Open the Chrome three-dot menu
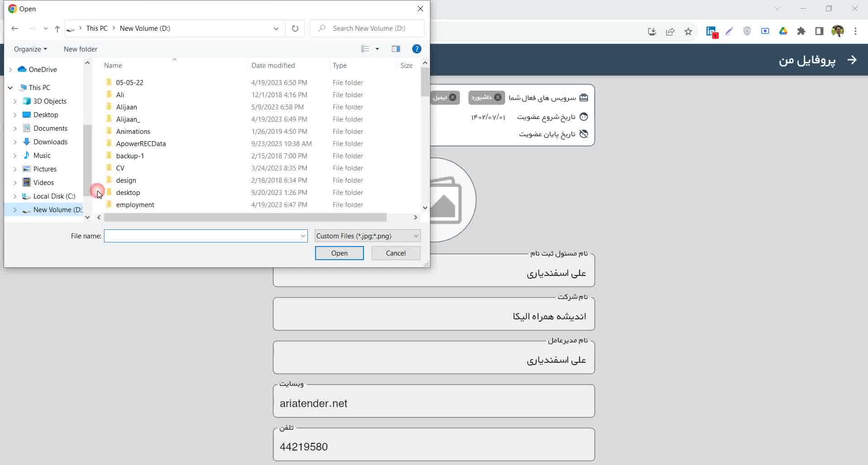 click(x=855, y=31)
